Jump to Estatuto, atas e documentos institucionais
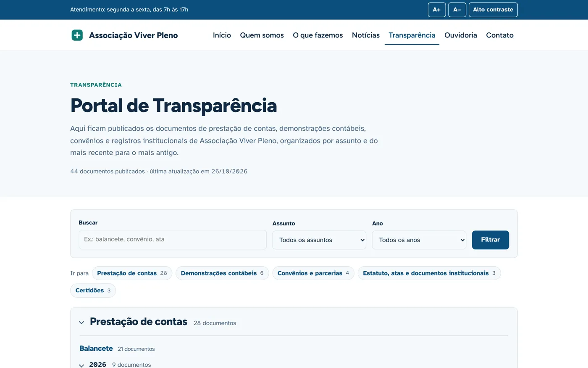 click(429, 273)
